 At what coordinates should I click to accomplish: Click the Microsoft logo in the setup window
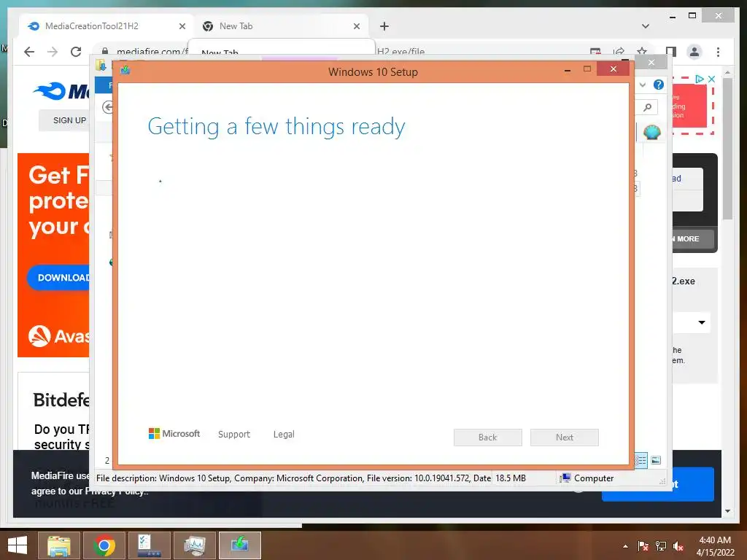[x=174, y=434]
